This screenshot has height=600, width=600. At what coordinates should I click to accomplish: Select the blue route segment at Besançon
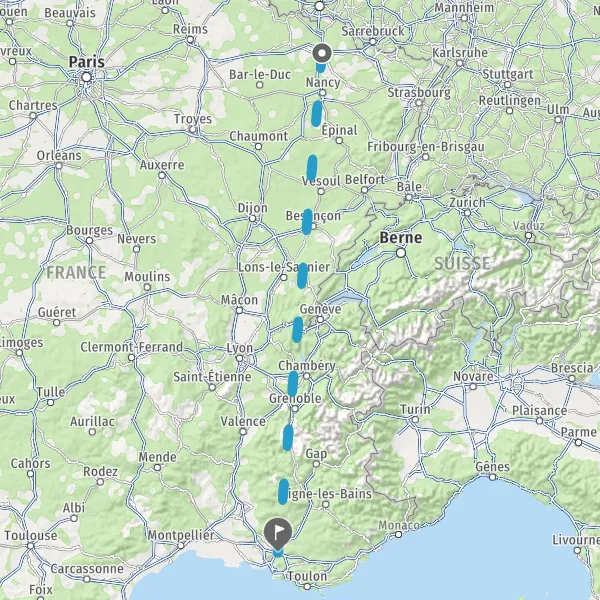[x=307, y=222]
